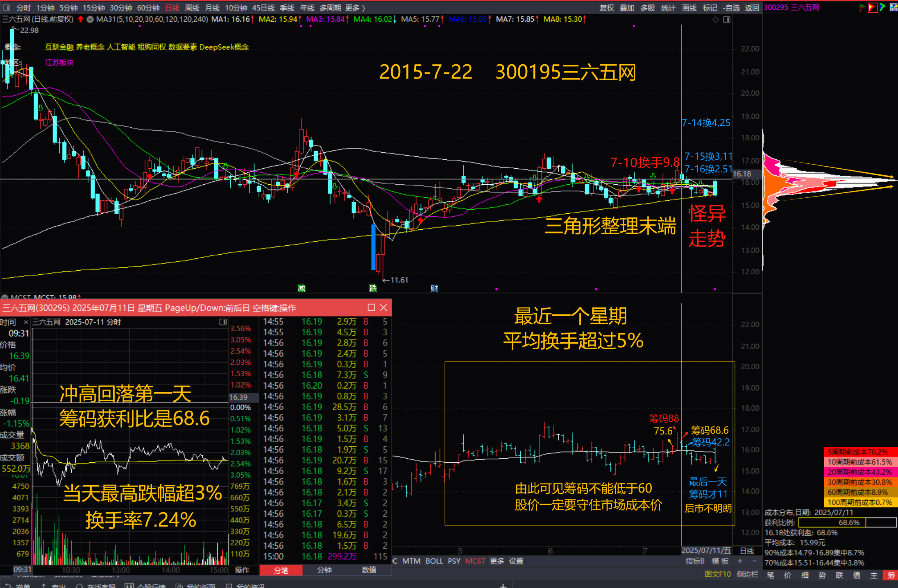
Task: Click the red up-arrow beside chart title
Action: [x=80, y=19]
